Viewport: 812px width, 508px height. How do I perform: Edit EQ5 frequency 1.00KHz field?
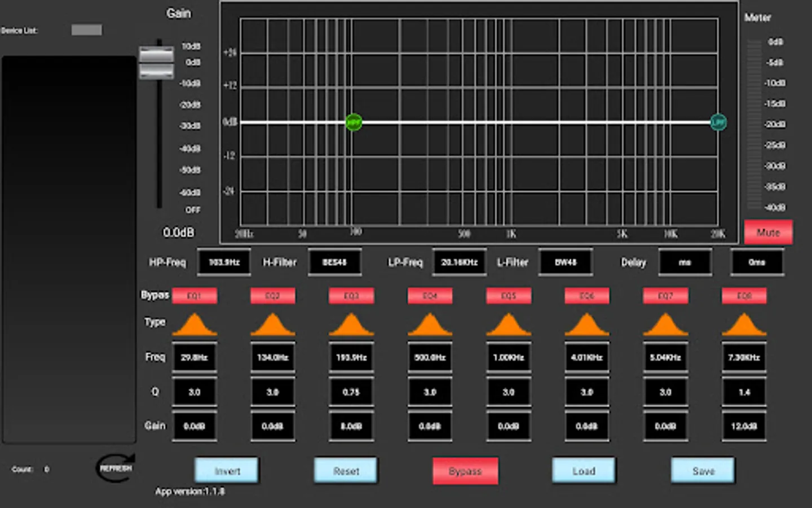(x=508, y=358)
